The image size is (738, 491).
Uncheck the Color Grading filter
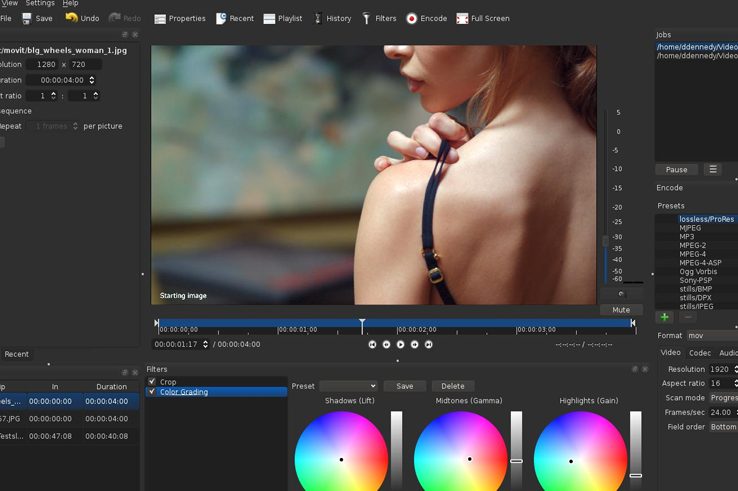coord(152,391)
